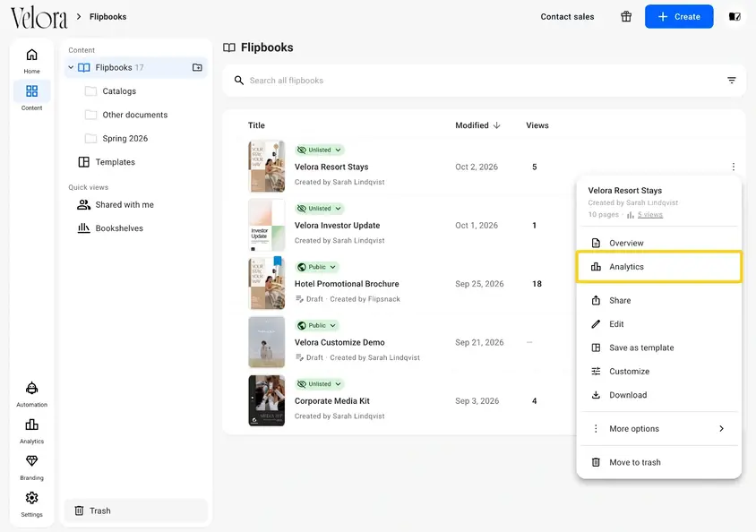The image size is (756, 532).
Task: Click Velora Investor Update title text
Action: click(x=337, y=226)
